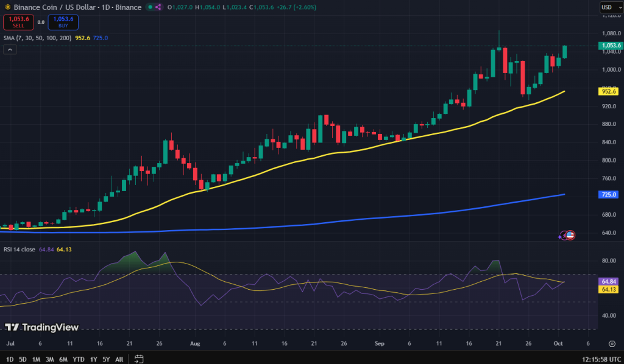This screenshot has width=624, height=364.
Task: Click the purple data-source icon beside Binance
Action: pyautogui.click(x=158, y=7)
